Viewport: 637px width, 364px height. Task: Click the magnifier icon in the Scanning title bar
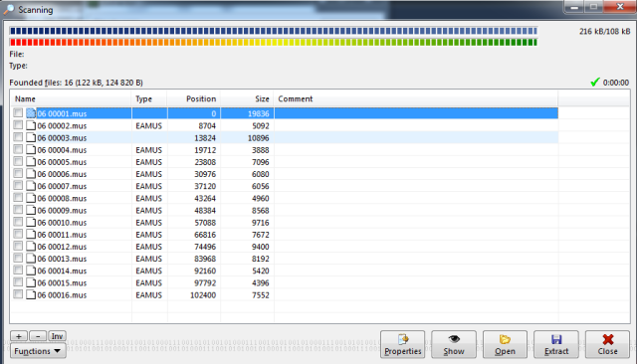click(9, 9)
